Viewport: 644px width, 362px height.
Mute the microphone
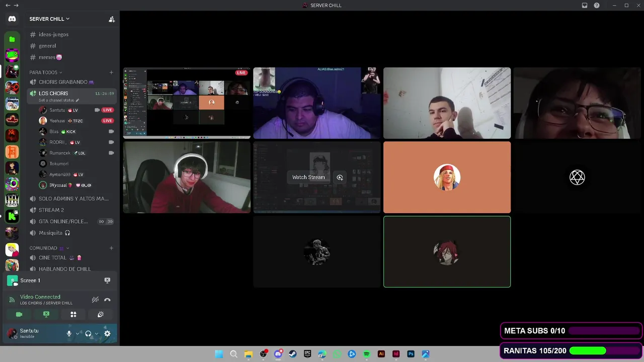[69, 333]
